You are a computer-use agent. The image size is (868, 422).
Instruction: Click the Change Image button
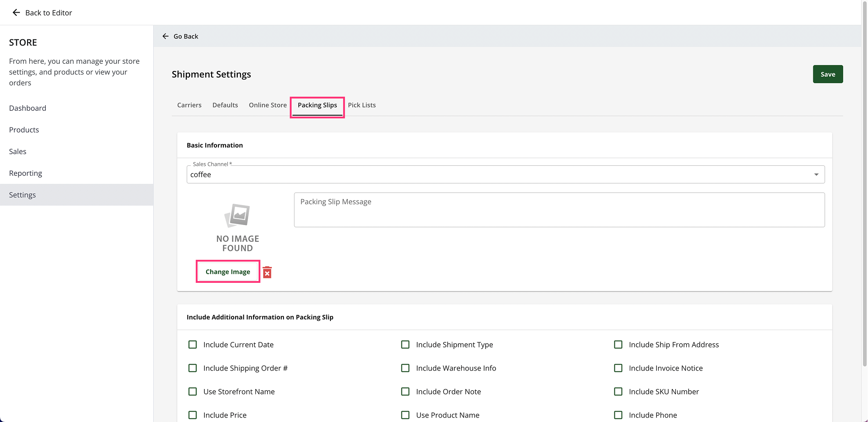(x=228, y=272)
